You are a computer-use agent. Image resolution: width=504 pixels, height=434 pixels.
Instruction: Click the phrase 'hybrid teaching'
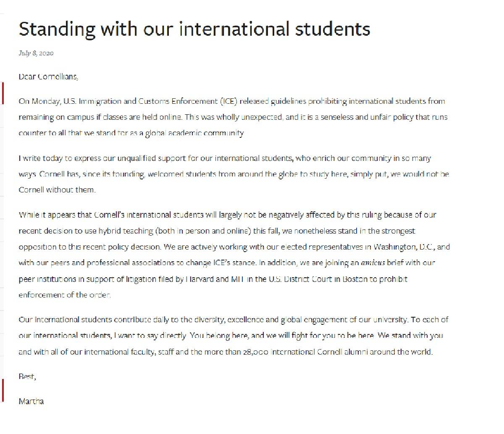coord(126,231)
